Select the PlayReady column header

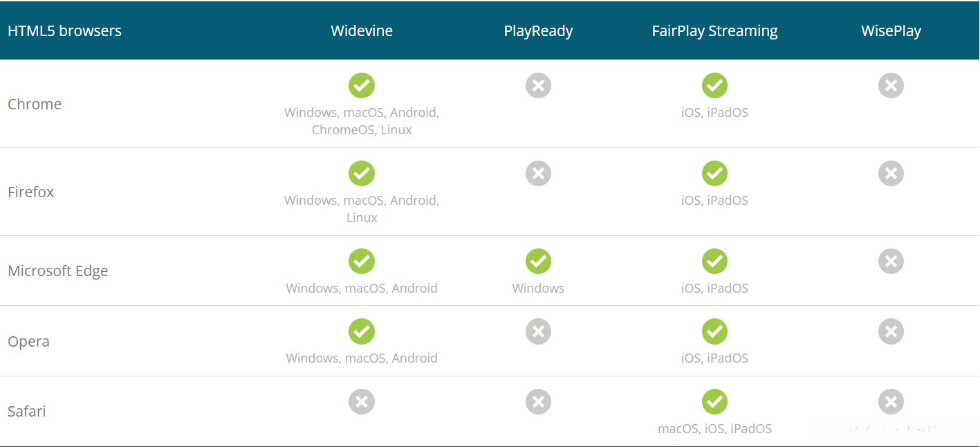coord(538,31)
